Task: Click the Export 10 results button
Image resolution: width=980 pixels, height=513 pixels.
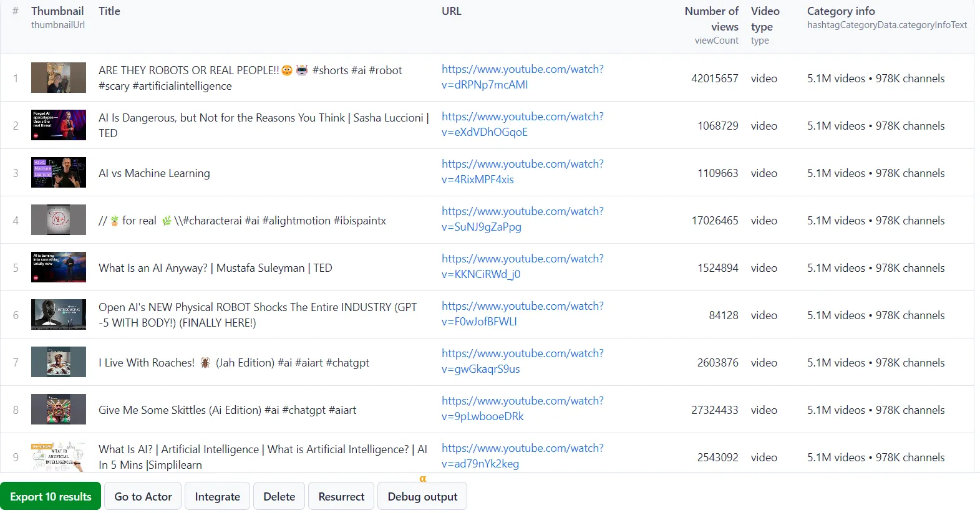Action: coord(51,496)
